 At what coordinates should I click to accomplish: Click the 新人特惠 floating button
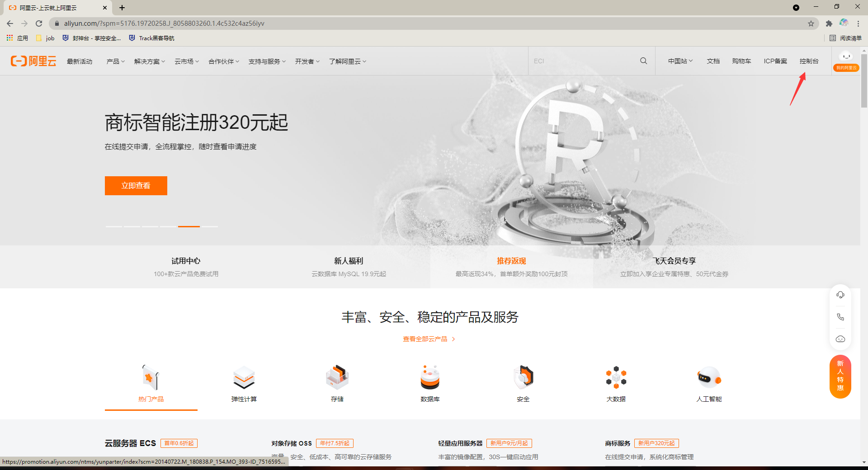[840, 376]
